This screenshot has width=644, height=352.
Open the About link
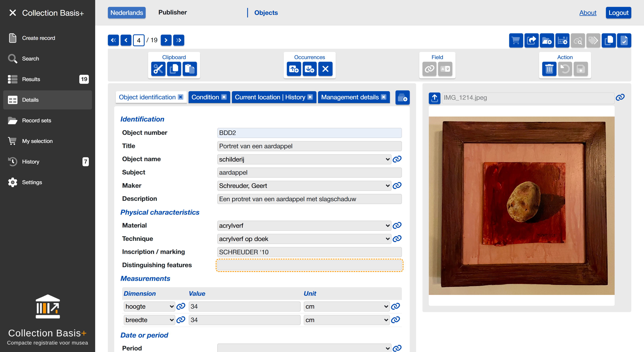point(587,13)
